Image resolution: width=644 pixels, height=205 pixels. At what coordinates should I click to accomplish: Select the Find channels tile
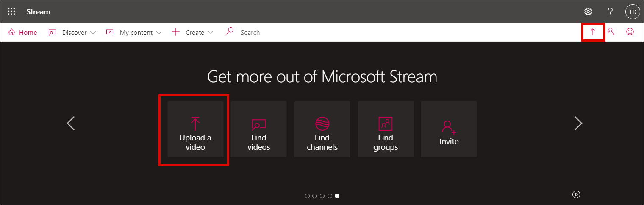(322, 129)
